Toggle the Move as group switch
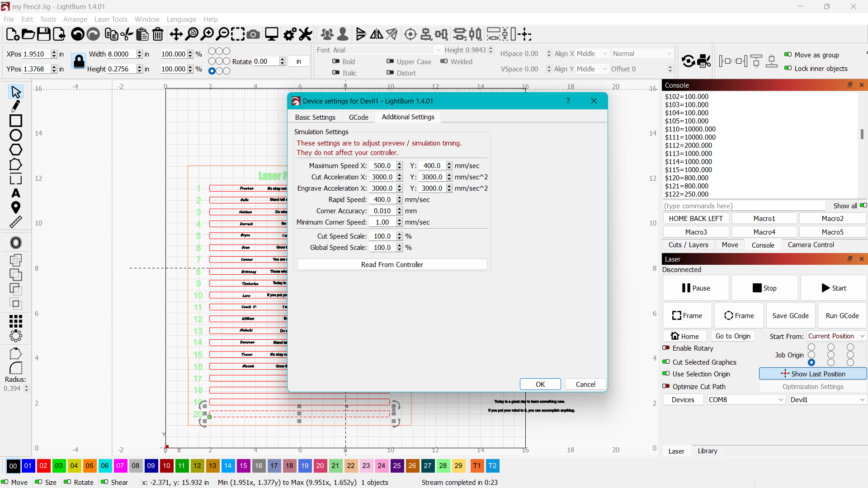Viewport: 868px width, 488px height. [788, 55]
